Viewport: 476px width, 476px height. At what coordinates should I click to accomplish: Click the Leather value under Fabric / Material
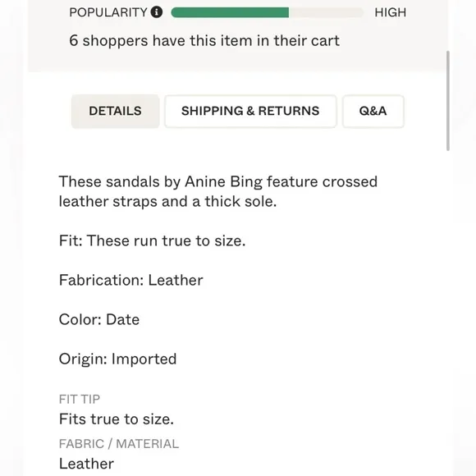(86, 464)
